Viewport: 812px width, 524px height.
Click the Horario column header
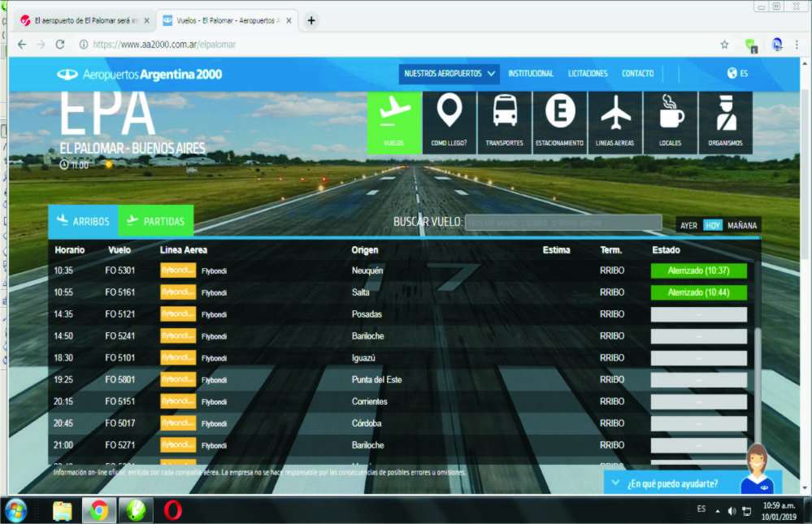click(70, 250)
